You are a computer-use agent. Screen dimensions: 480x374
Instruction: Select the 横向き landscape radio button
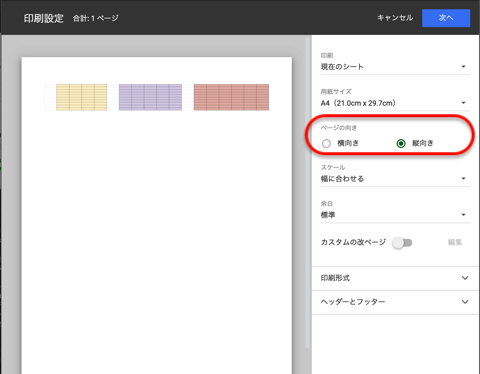(x=326, y=143)
